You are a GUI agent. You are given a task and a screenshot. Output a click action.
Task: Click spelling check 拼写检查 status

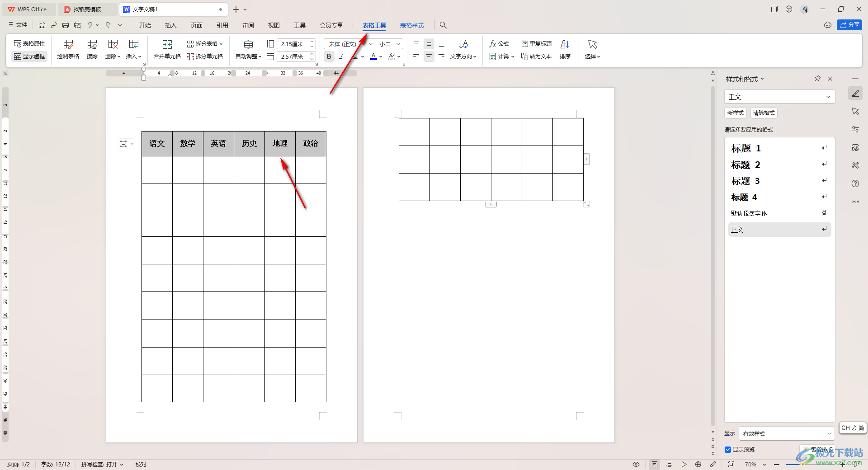pos(102,464)
